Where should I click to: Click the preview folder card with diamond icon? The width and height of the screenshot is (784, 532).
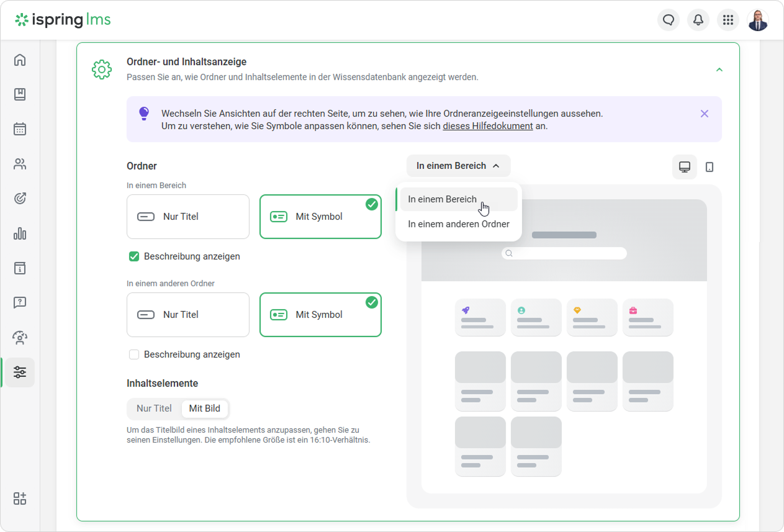point(592,318)
